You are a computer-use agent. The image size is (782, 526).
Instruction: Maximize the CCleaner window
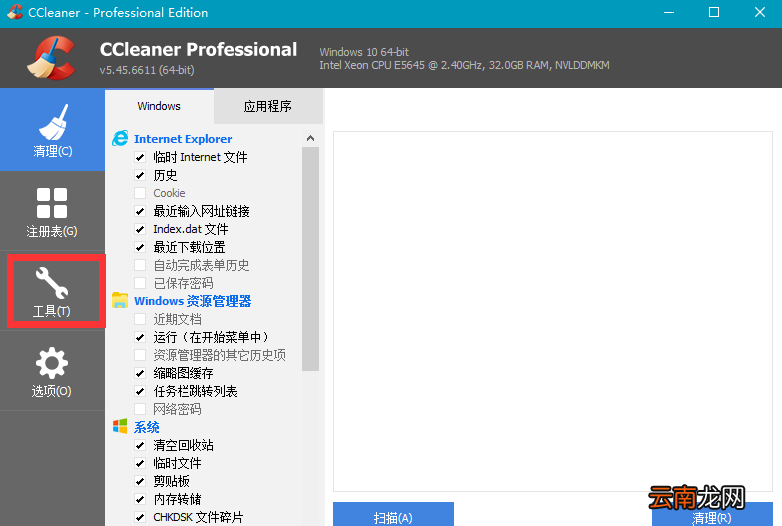(714, 12)
